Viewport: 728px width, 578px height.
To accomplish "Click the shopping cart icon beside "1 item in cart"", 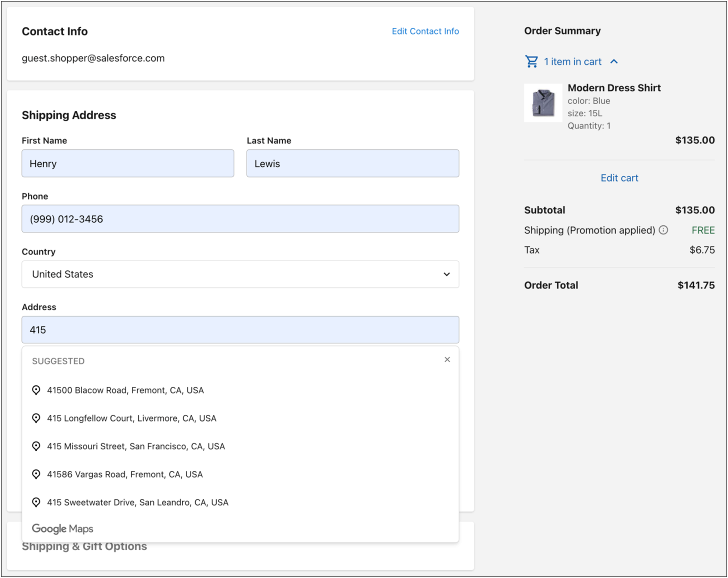I will point(531,61).
